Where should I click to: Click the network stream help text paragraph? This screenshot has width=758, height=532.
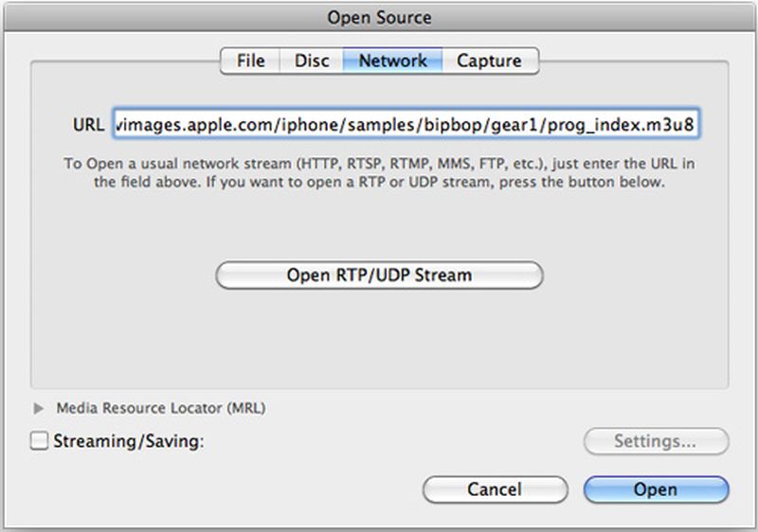(379, 172)
